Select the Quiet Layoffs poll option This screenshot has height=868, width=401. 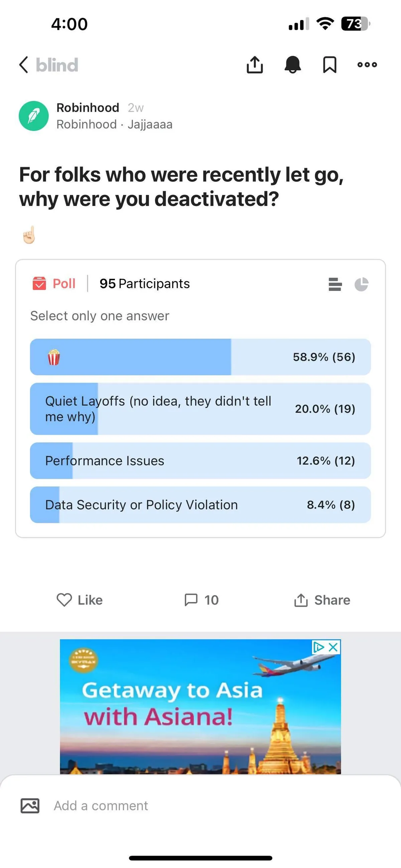pos(200,409)
